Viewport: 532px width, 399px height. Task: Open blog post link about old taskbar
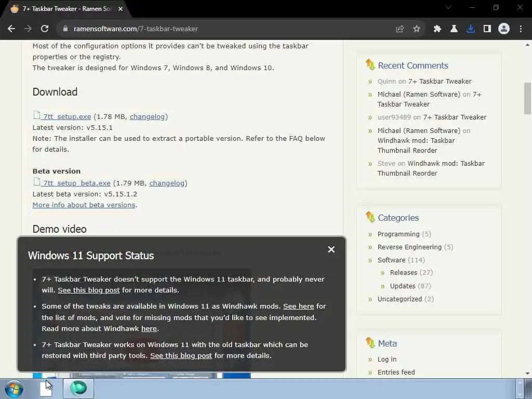click(181, 356)
